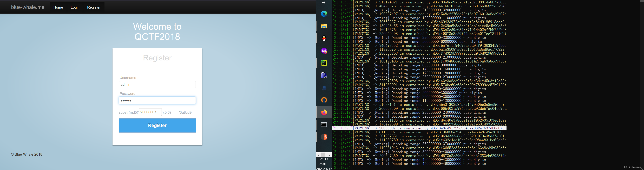Screen dimensions: 644x170
Task: Click the terminal line for 212124821
Action: click(x=419, y=2)
